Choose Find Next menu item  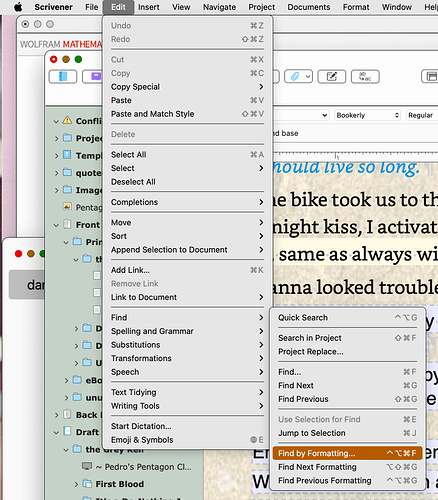click(x=347, y=386)
